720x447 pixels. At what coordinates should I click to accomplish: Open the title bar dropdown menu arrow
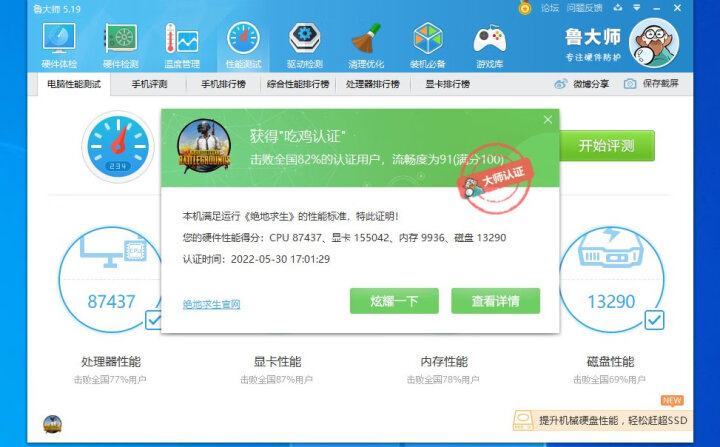pos(636,7)
